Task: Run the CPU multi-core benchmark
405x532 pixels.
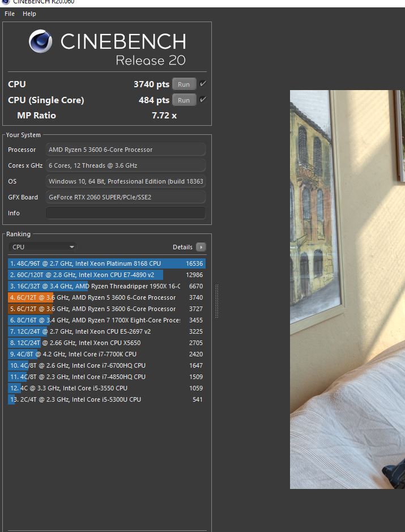Action: pos(184,84)
